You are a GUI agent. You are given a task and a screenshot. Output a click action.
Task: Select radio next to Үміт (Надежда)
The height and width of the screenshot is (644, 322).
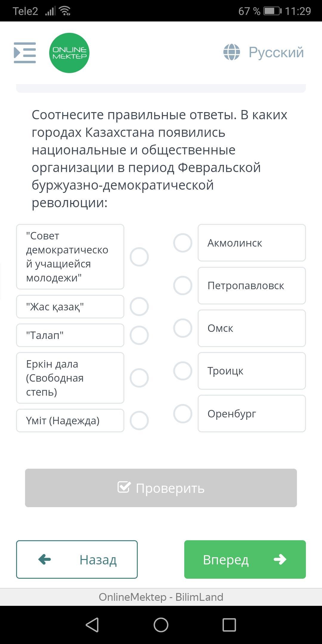tap(139, 420)
